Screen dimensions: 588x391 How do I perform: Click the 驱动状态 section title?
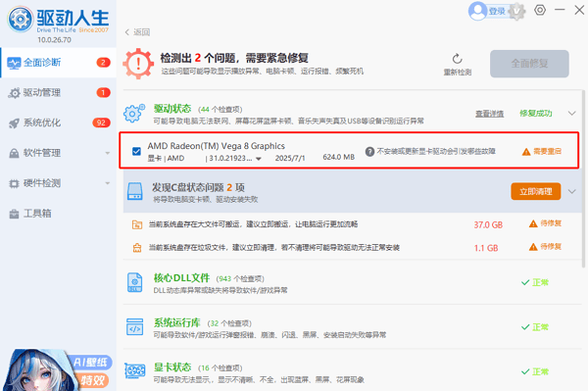172,109
